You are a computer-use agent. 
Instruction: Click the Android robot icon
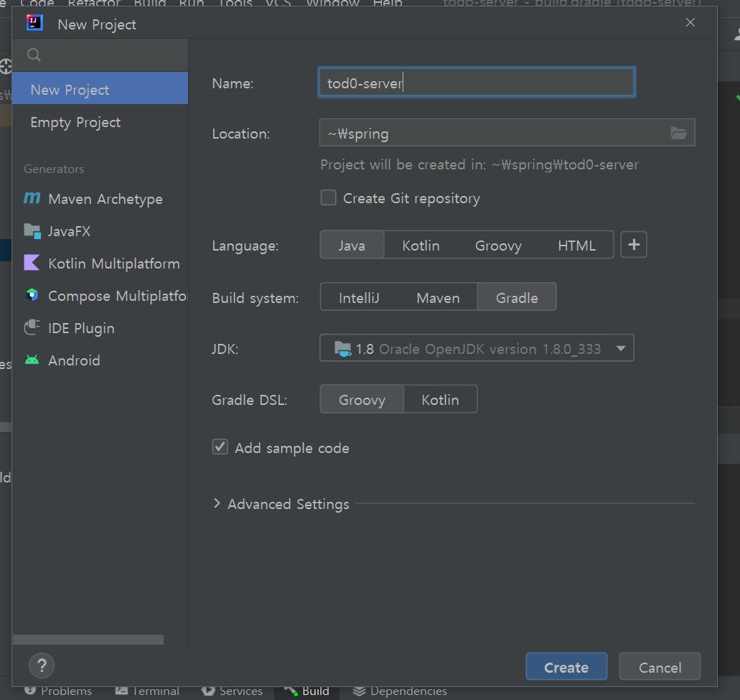point(32,360)
